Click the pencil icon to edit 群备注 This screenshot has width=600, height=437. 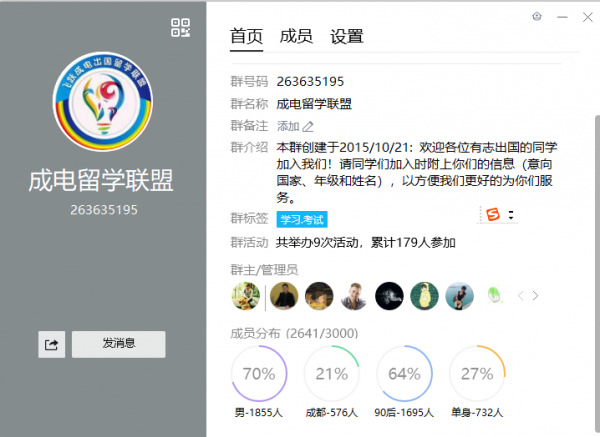(x=309, y=126)
